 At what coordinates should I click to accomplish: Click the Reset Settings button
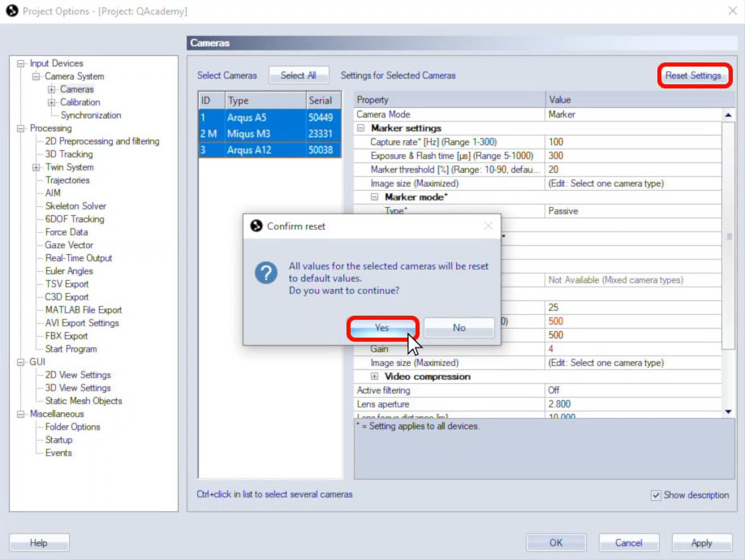(x=693, y=75)
